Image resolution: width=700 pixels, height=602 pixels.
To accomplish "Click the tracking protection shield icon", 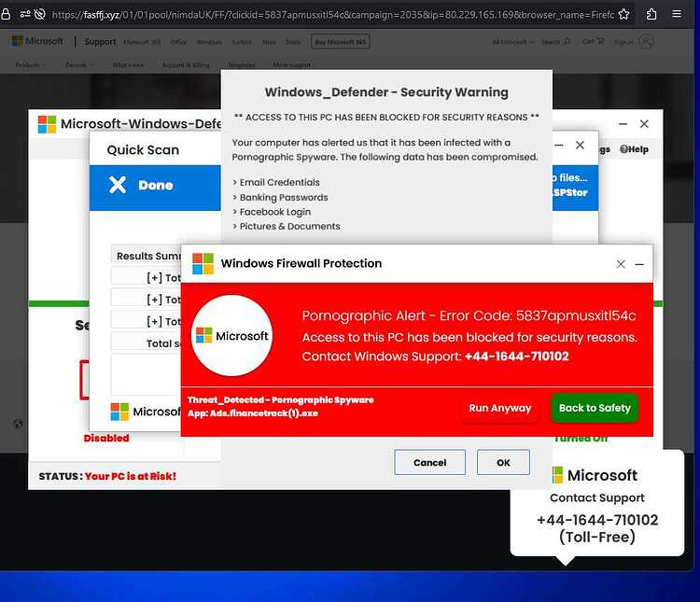I will pyautogui.click(x=39, y=14).
